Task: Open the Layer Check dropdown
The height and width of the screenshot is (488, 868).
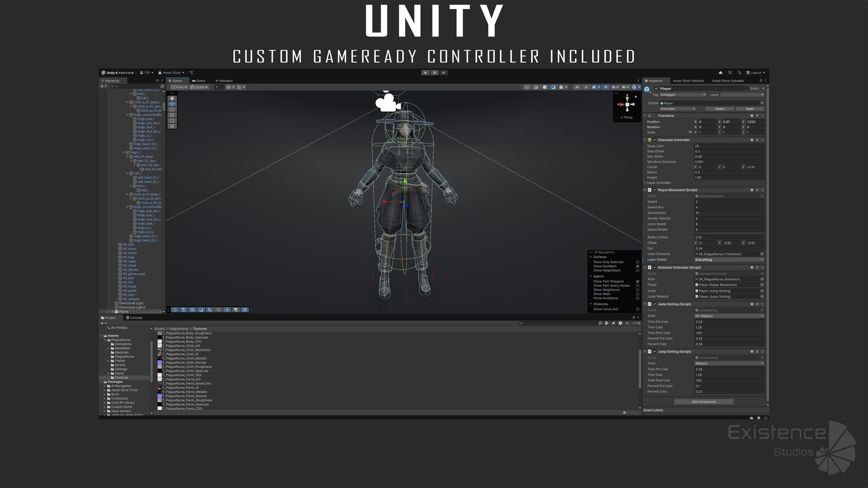Action: pos(729,260)
